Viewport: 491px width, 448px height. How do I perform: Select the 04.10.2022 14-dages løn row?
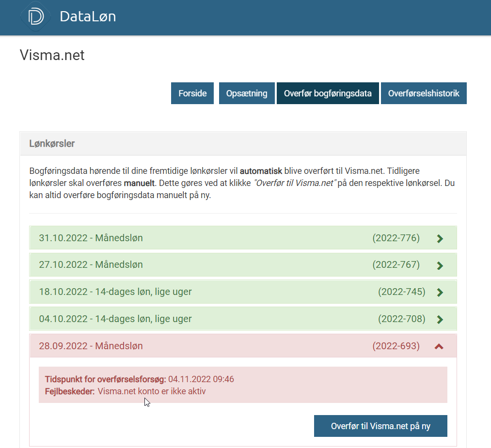click(115, 319)
